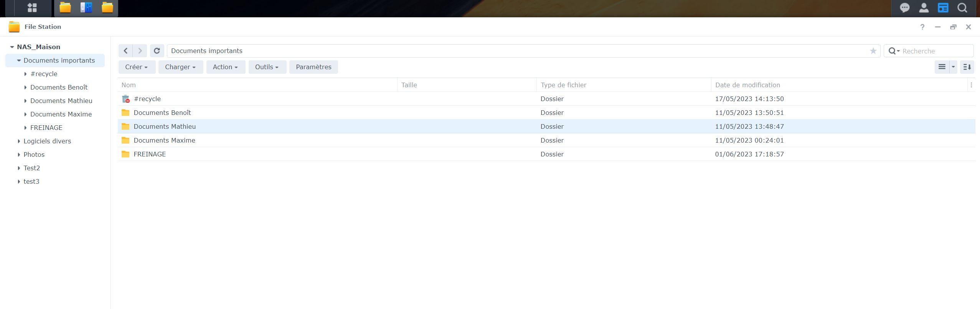Select the Documents Mathieu name in the file list

165,126
